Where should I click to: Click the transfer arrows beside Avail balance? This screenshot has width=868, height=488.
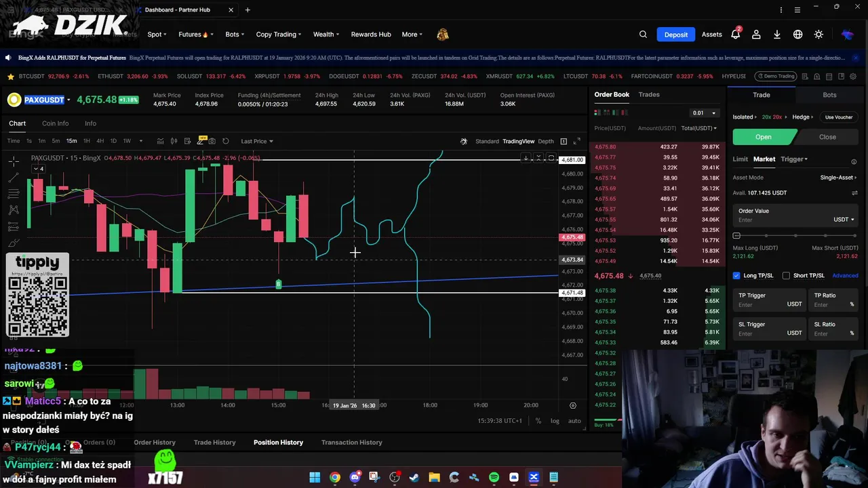tap(854, 193)
